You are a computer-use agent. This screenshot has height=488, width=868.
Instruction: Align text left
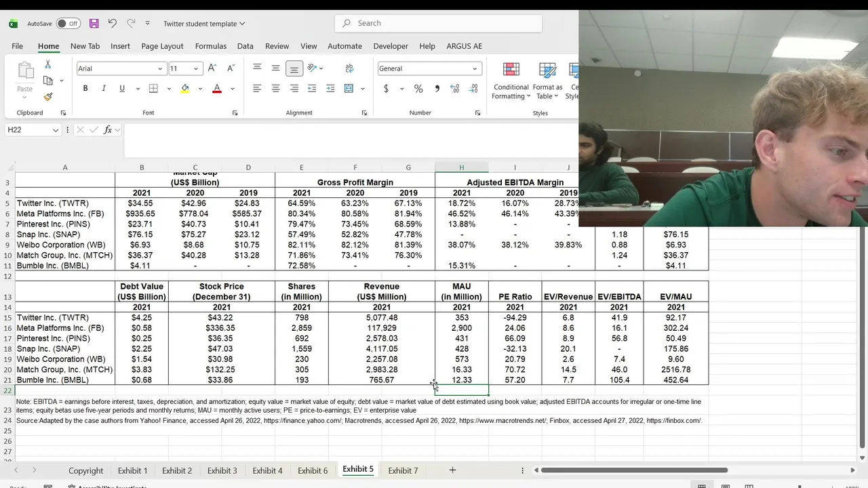tap(257, 89)
